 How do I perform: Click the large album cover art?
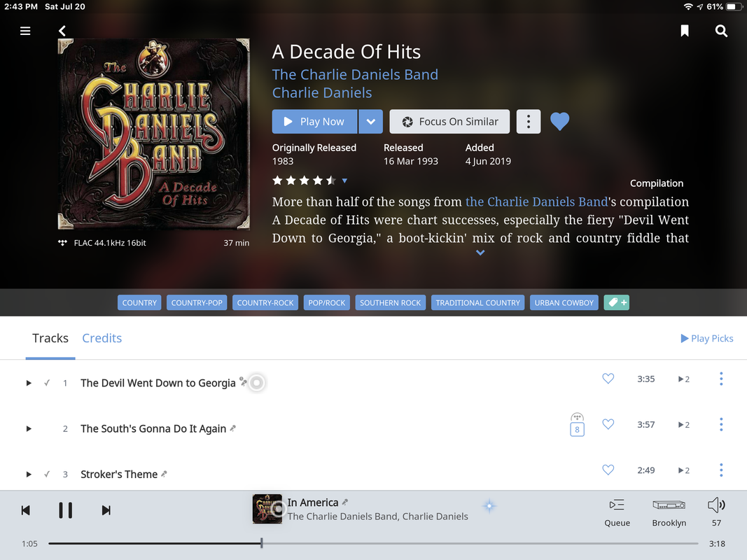coord(153,134)
